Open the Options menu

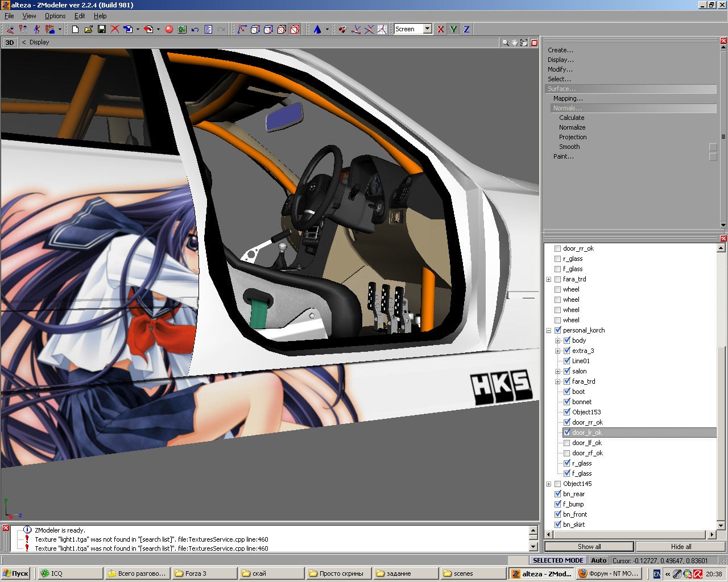click(x=55, y=16)
